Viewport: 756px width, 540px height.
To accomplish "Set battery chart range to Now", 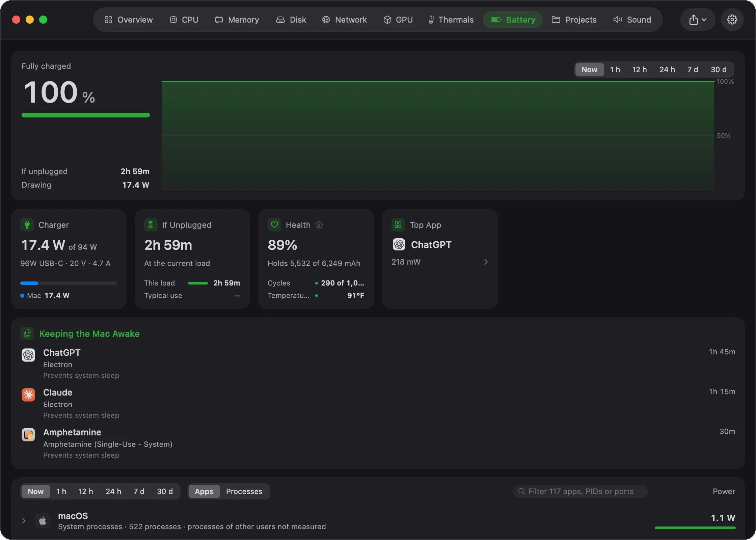I will (x=589, y=70).
